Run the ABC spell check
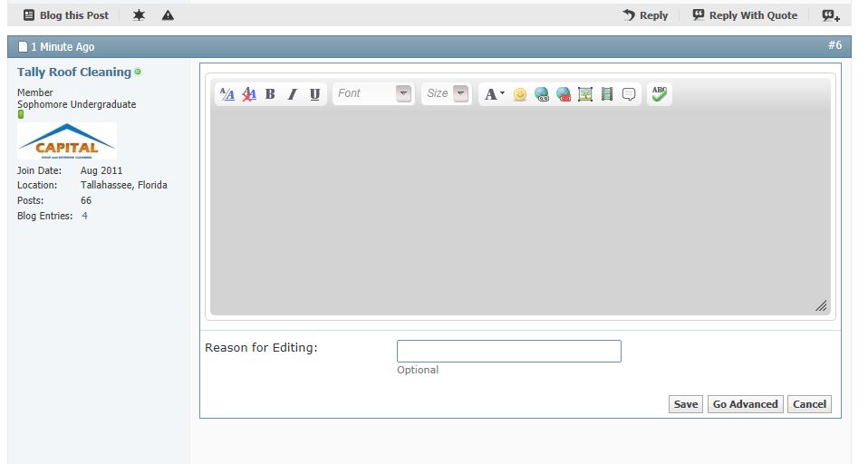868x464 pixels. (660, 94)
